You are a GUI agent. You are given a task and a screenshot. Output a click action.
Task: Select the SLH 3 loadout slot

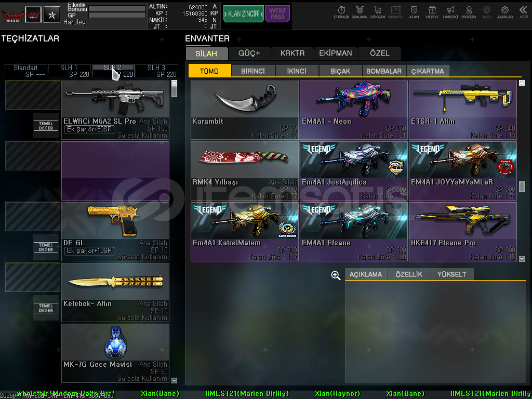156,71
